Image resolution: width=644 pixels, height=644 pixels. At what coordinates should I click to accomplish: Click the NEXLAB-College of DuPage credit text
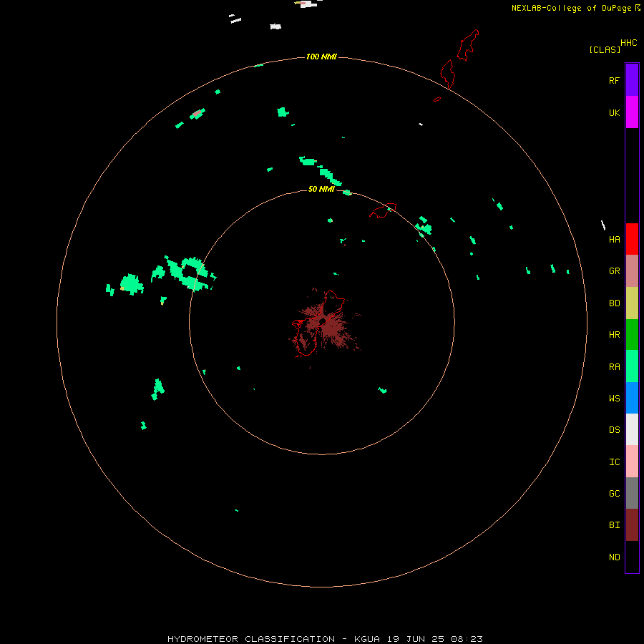coord(571,8)
